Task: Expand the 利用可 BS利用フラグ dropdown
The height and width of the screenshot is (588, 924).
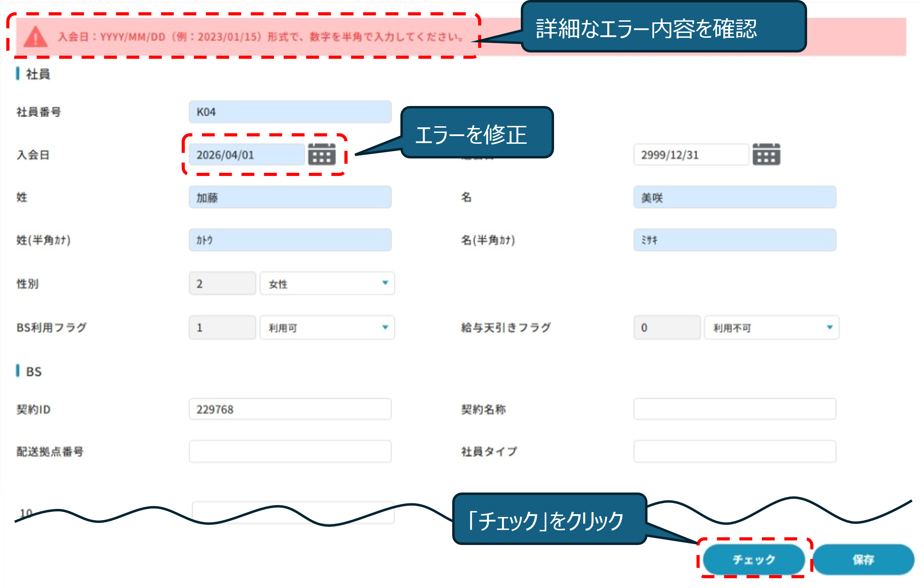Action: [327, 327]
